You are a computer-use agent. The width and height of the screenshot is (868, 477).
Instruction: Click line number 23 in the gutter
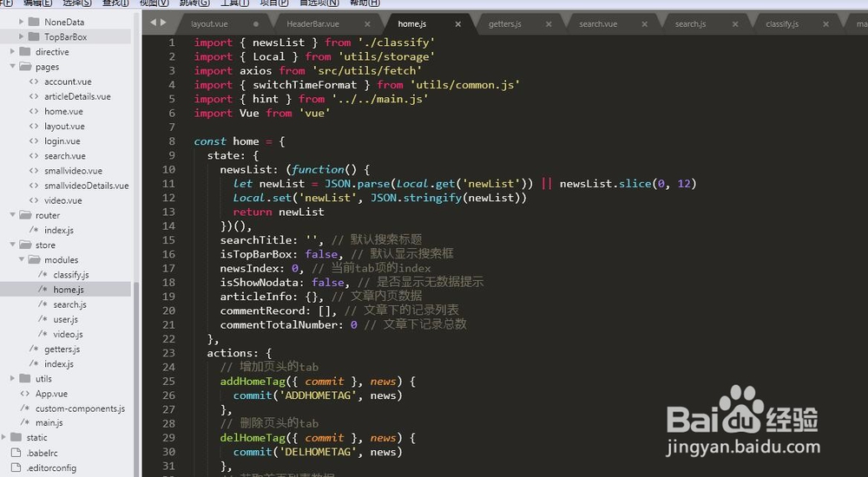click(x=168, y=352)
